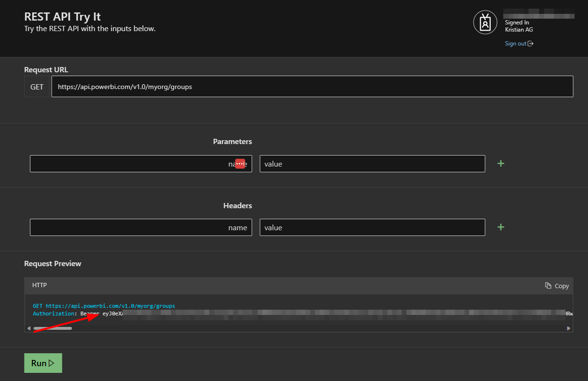Click the right scroll arrow of preview scrollbar
Screen dimensions: 588x381
coord(568,328)
